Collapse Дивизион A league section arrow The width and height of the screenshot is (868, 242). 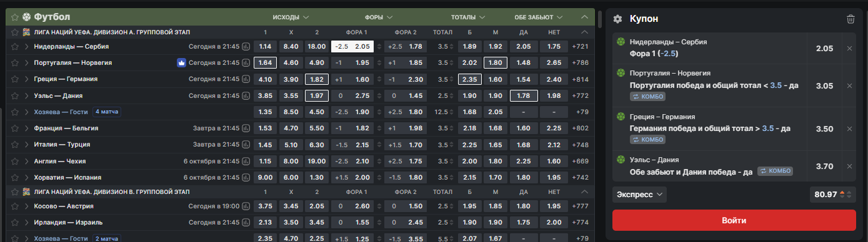(x=584, y=32)
